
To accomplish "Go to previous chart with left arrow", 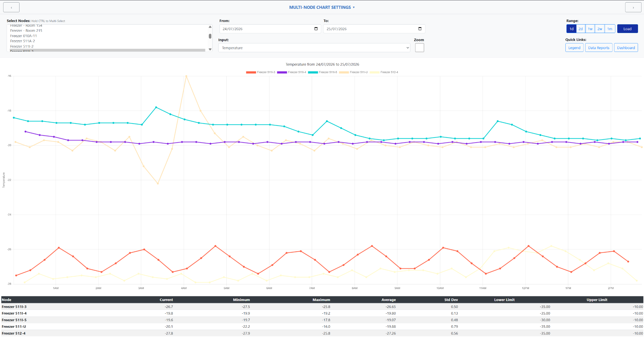I will pos(11,7).
